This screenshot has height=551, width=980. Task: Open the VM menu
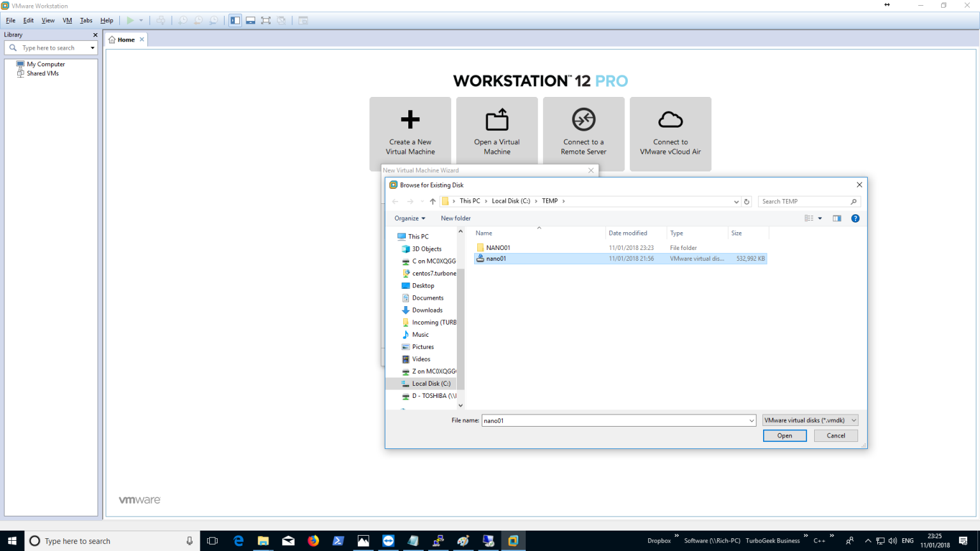tap(67, 20)
